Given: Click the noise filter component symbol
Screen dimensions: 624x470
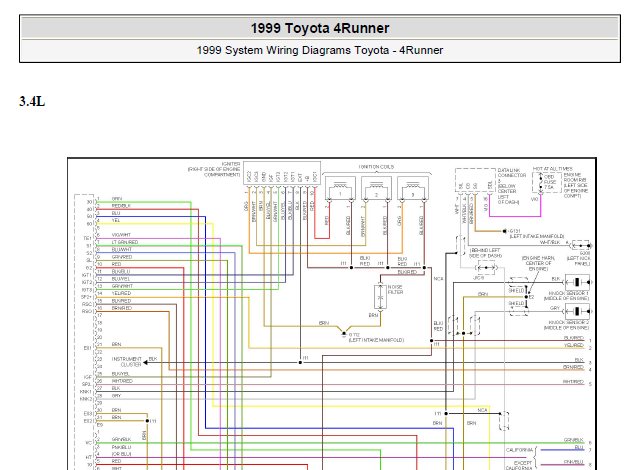Looking at the screenshot, I should [380, 297].
